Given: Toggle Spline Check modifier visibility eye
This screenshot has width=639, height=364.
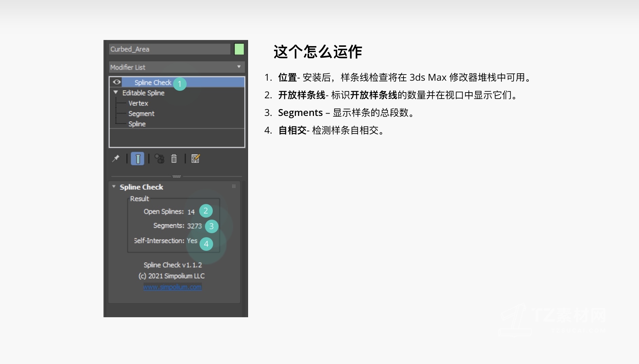Looking at the screenshot, I should pos(117,82).
